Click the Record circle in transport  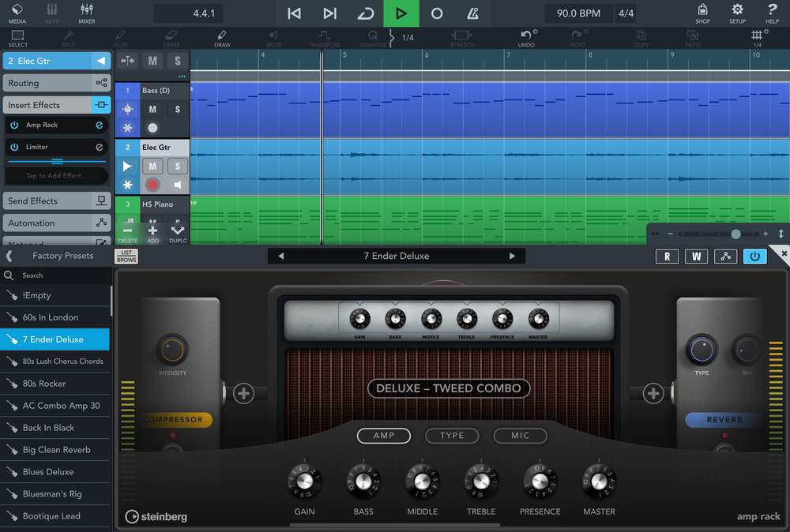click(x=437, y=13)
